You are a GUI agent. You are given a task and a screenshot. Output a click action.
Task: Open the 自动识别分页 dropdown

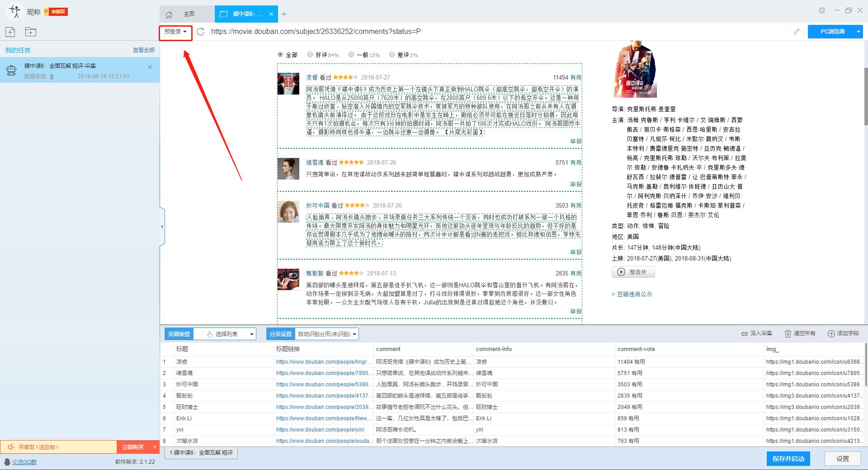(327, 334)
